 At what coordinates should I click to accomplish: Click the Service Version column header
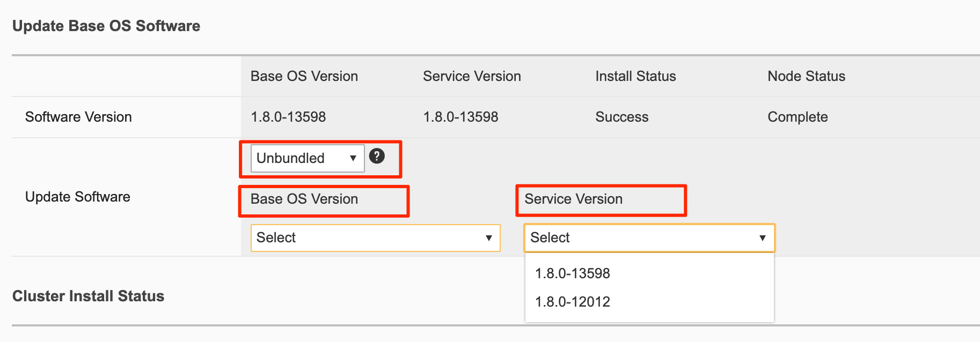[472, 76]
